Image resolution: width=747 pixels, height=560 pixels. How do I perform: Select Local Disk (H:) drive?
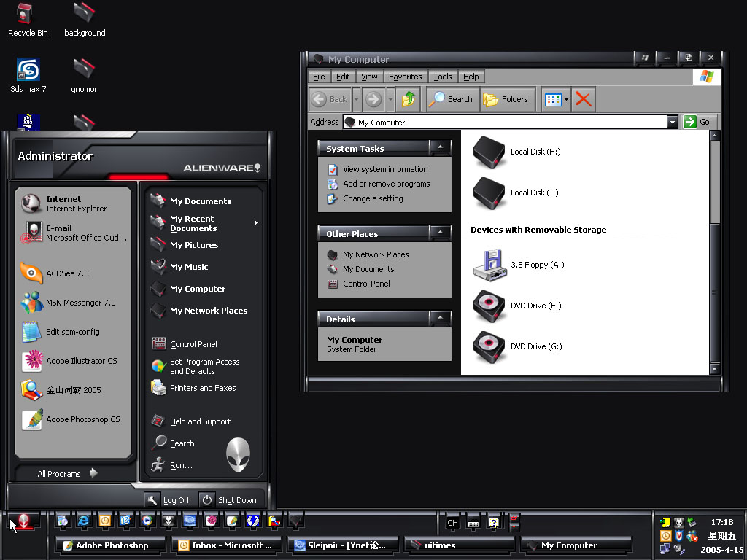(517, 152)
